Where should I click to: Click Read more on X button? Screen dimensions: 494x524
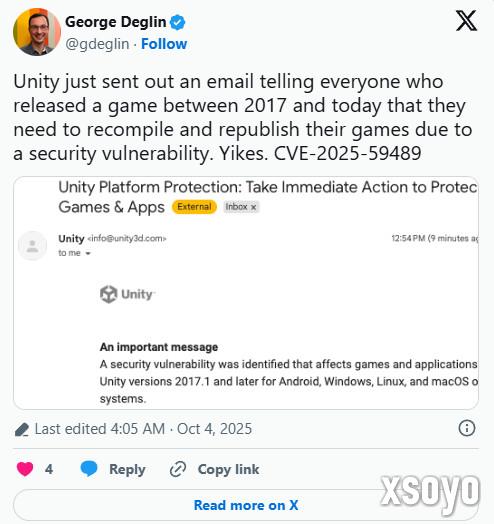pos(246,505)
